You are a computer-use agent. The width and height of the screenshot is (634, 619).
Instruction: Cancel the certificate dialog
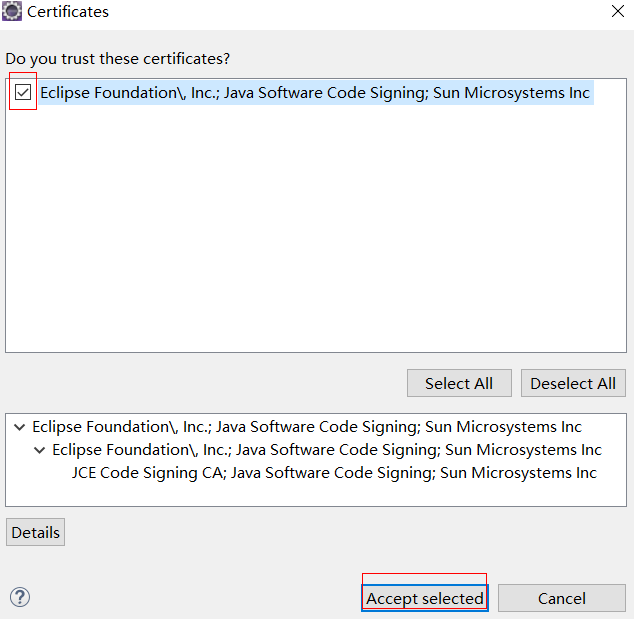click(x=562, y=598)
